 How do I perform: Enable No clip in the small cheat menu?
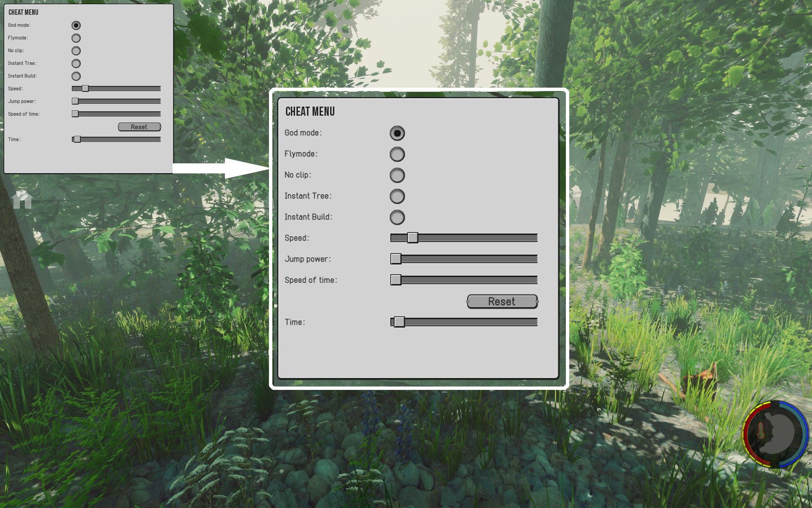pos(76,51)
